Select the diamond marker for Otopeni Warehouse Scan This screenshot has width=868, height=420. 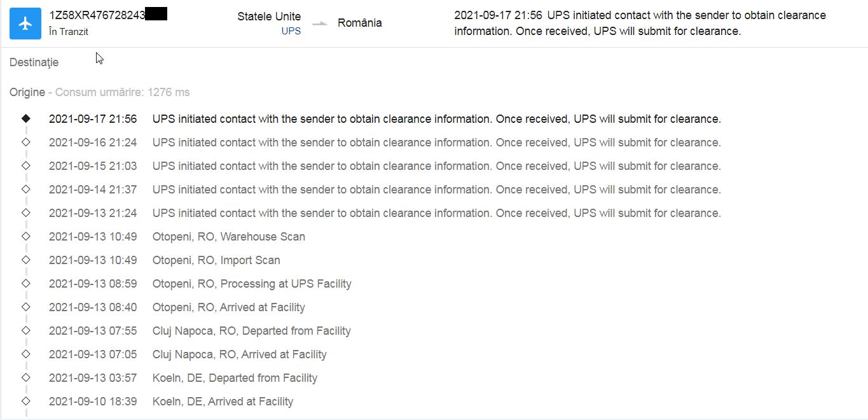(25, 236)
